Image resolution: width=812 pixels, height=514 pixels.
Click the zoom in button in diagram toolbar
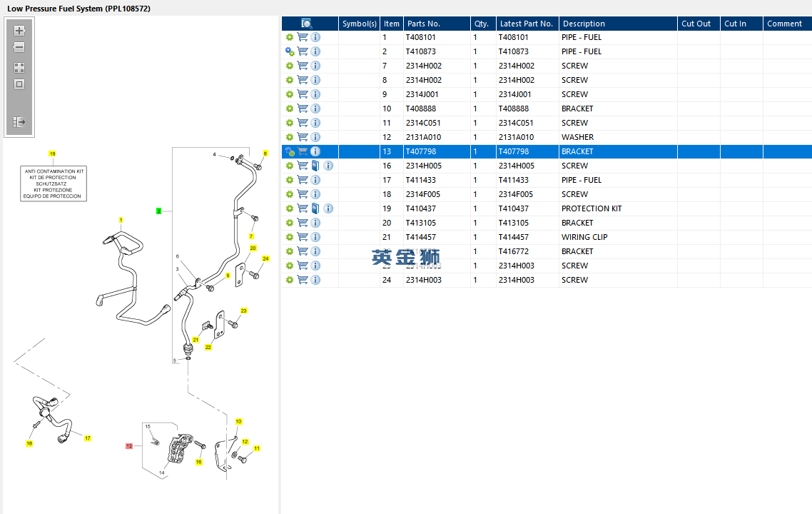click(x=19, y=31)
